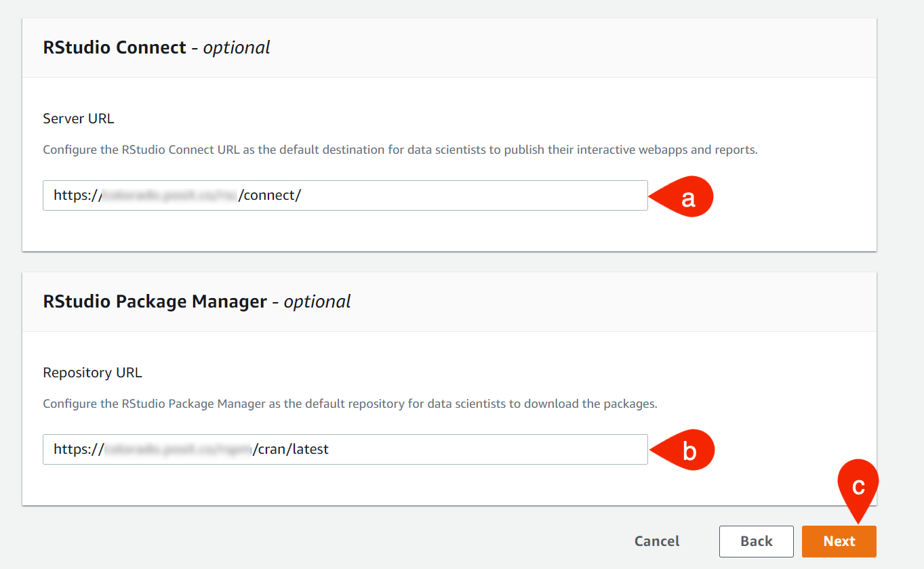This screenshot has width=924, height=569.
Task: Click the Server URL description text
Action: click(400, 150)
